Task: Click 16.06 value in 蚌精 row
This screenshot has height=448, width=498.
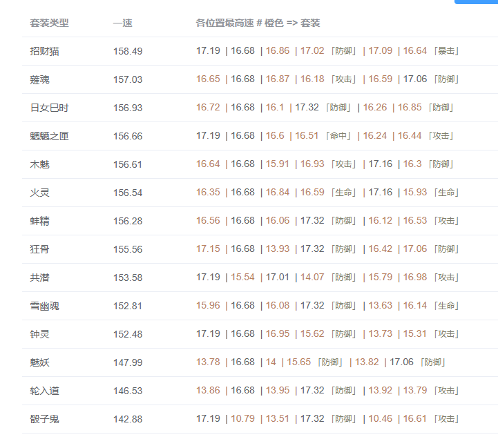Action: point(278,220)
